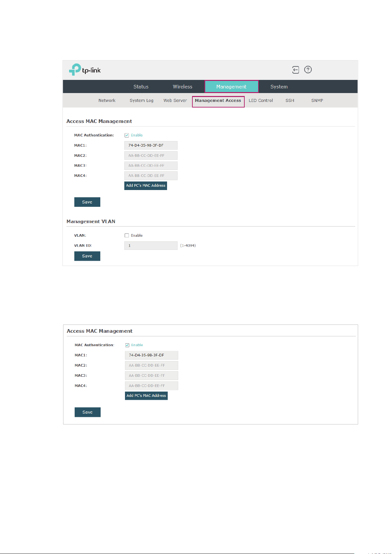This screenshot has width=392, height=554.
Task: Click Add PC's MAC Address in lower panel
Action: 146,396
